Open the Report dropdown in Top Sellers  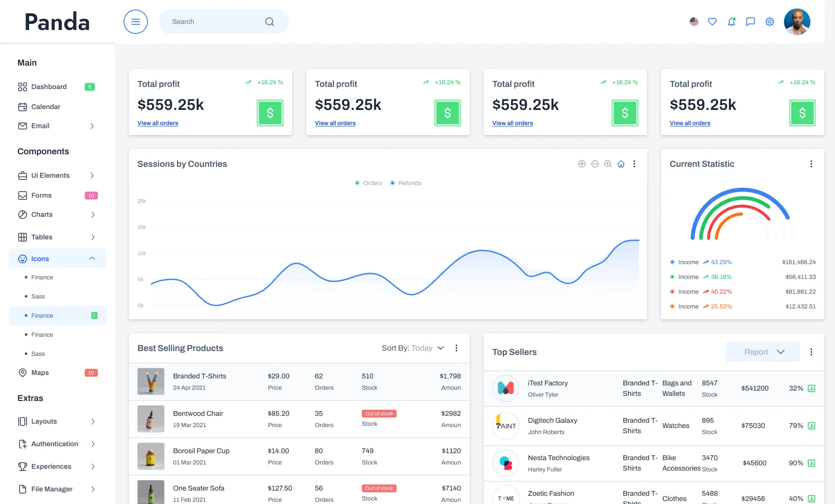click(762, 352)
